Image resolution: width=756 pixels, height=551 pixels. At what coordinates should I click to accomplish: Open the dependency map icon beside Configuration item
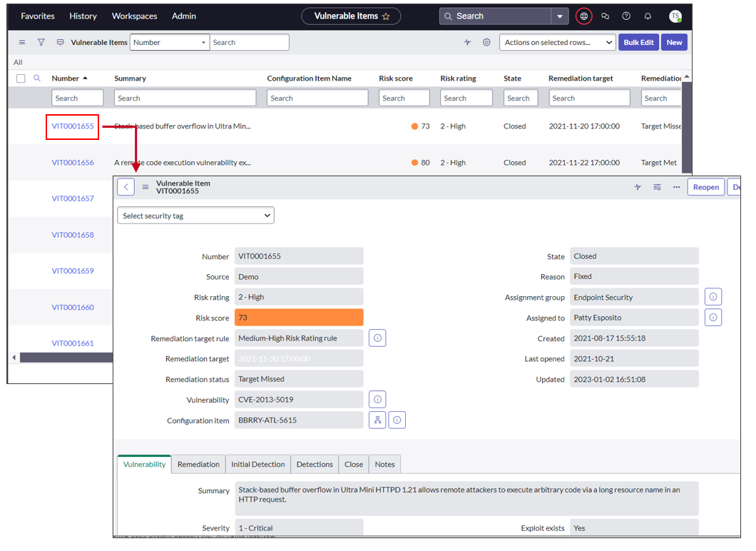tap(377, 420)
